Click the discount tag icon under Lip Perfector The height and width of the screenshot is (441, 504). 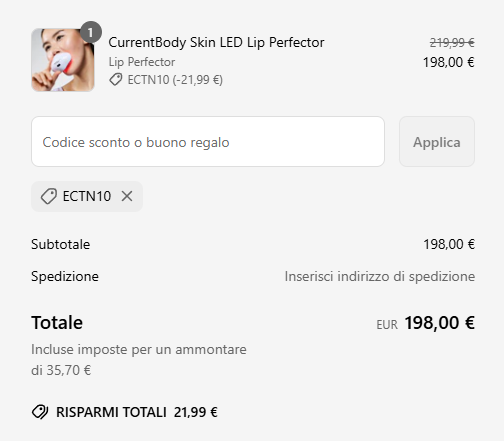pos(116,80)
